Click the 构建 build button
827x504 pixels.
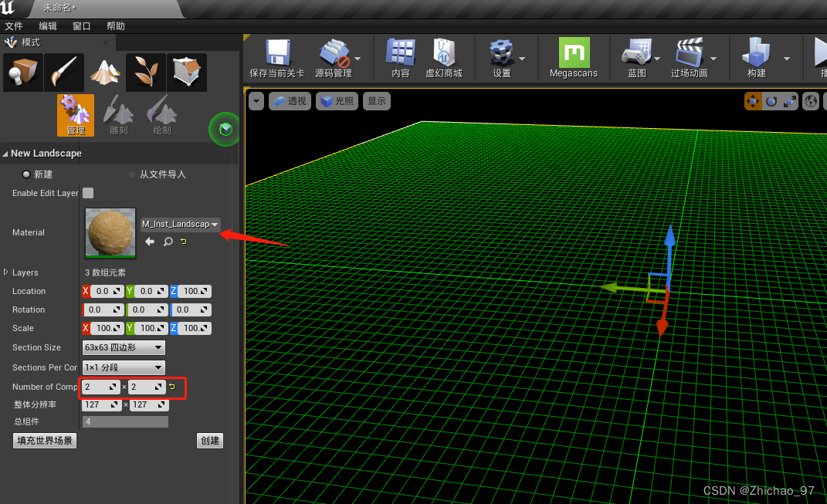point(756,59)
